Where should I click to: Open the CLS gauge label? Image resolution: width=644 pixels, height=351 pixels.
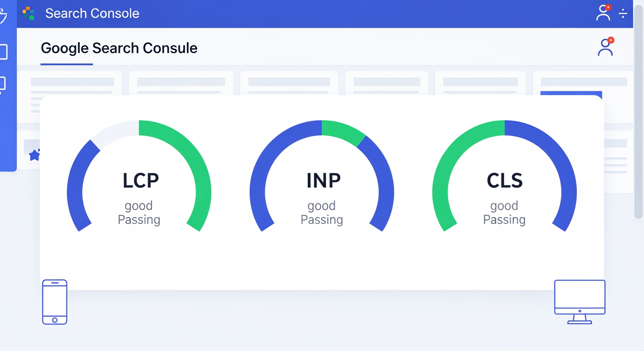504,181
